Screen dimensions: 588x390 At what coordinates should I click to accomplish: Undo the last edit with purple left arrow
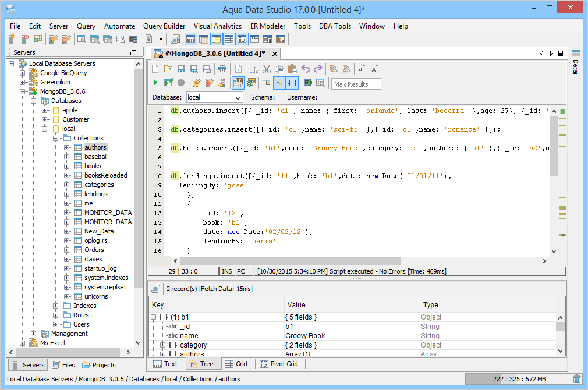point(305,69)
